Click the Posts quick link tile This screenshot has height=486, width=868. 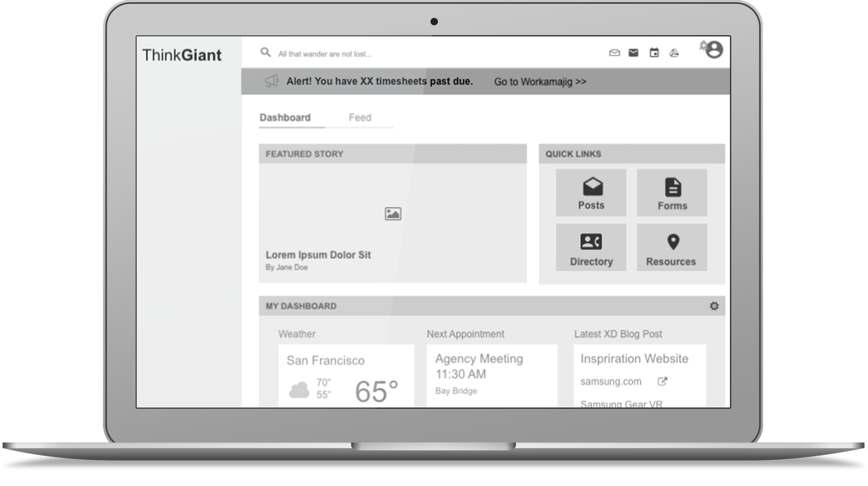point(591,193)
